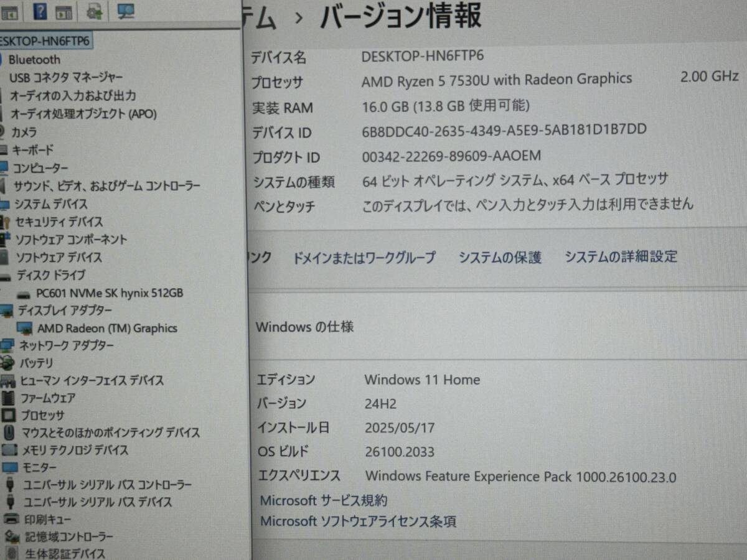Scan for hardware changes via monitor icon
Screen dimensions: 747x560
click(126, 11)
